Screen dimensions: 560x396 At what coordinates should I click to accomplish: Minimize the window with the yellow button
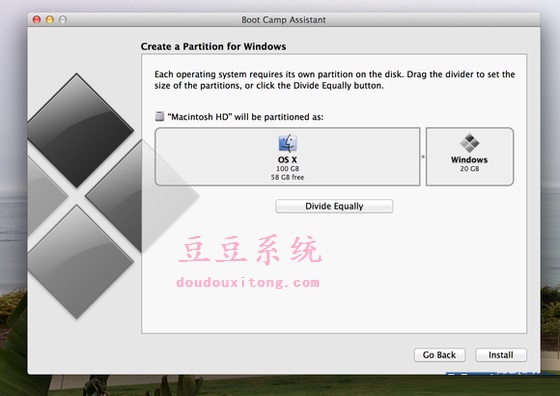coord(50,20)
